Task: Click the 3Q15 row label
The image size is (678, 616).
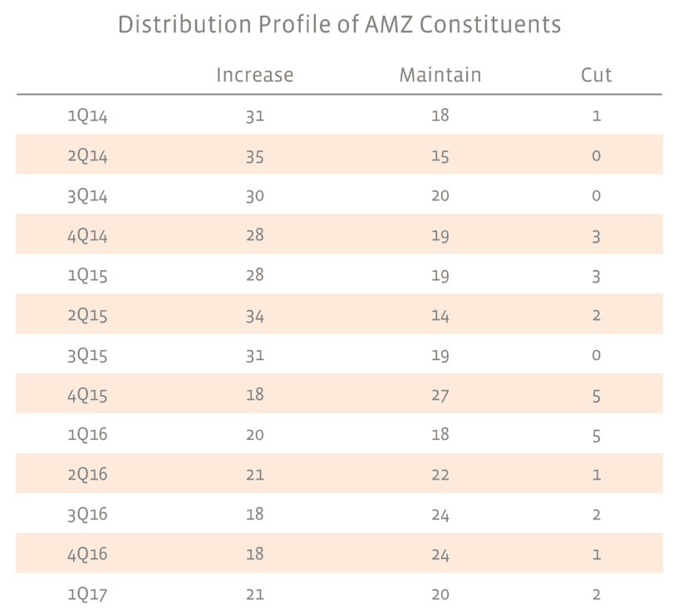Action: 87,356
